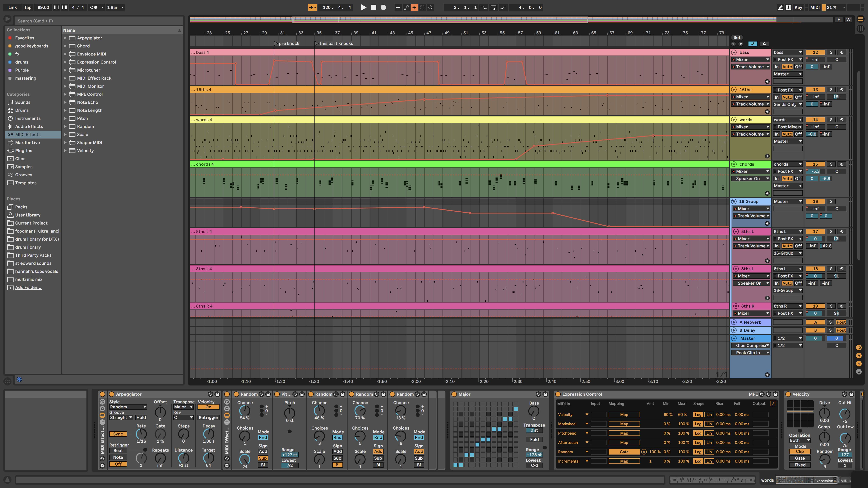The width and height of the screenshot is (868, 488).
Task: Toggle Arpeggiator Sync button
Action: 118,434
